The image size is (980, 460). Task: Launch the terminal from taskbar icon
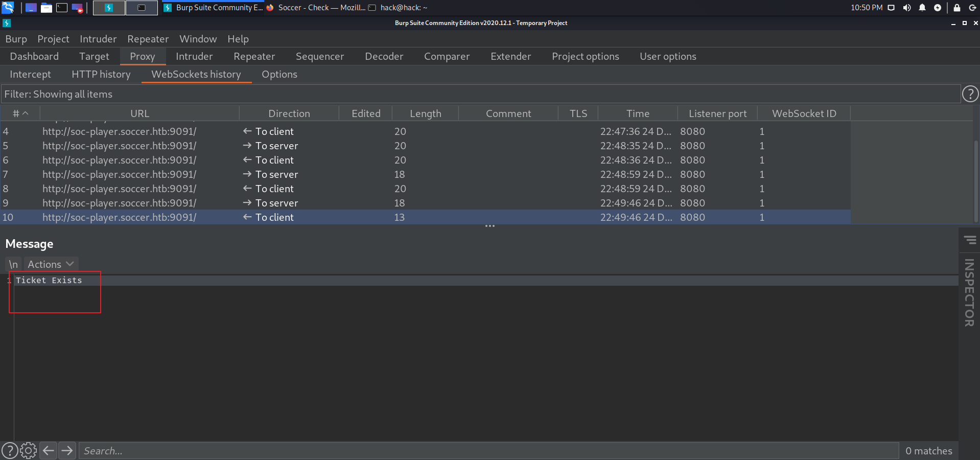[62, 8]
